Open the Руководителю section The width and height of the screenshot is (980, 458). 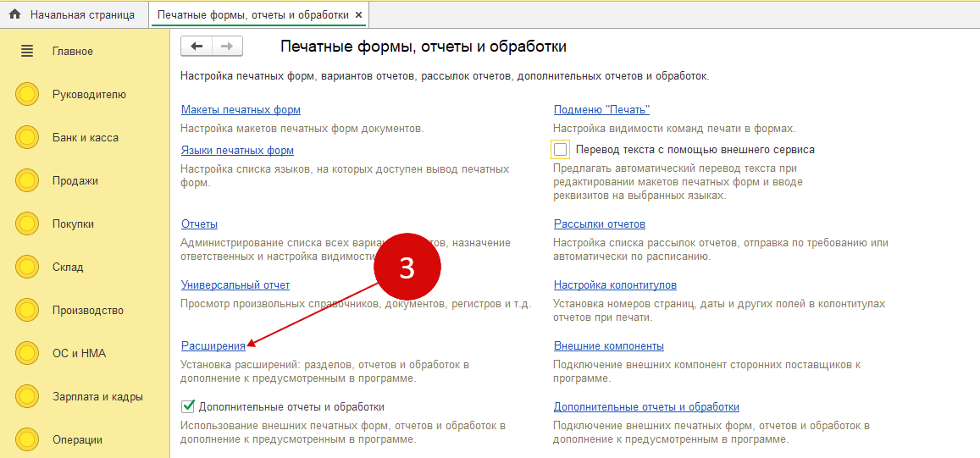[x=90, y=95]
